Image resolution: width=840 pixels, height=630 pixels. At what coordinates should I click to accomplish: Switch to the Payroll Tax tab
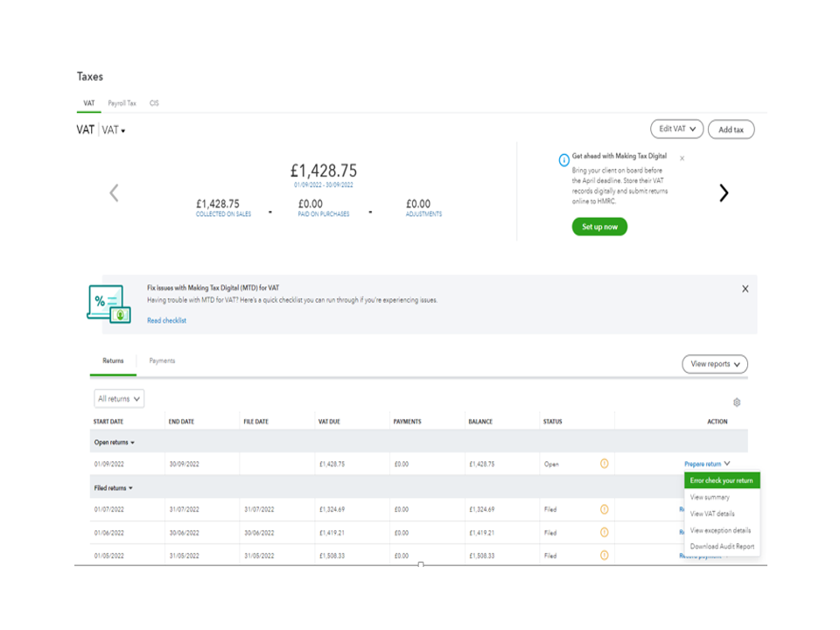point(122,103)
